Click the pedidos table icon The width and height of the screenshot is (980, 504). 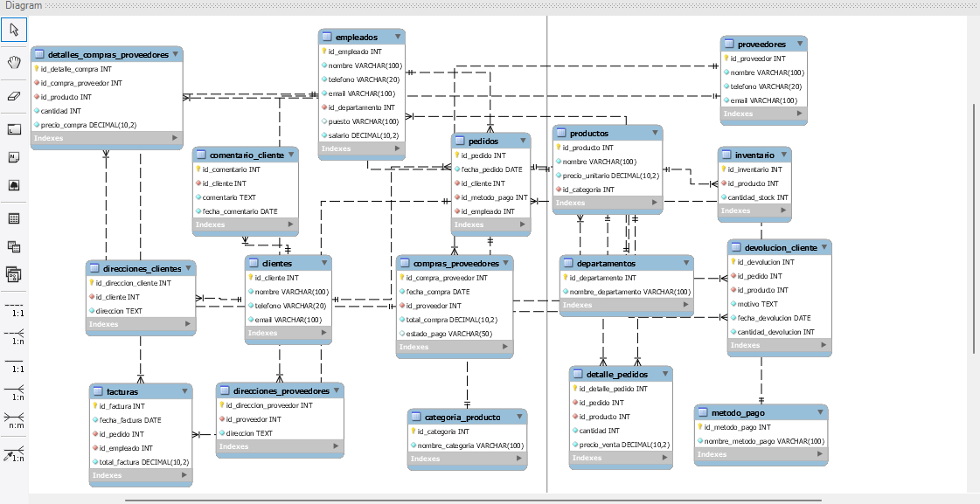[x=460, y=142]
